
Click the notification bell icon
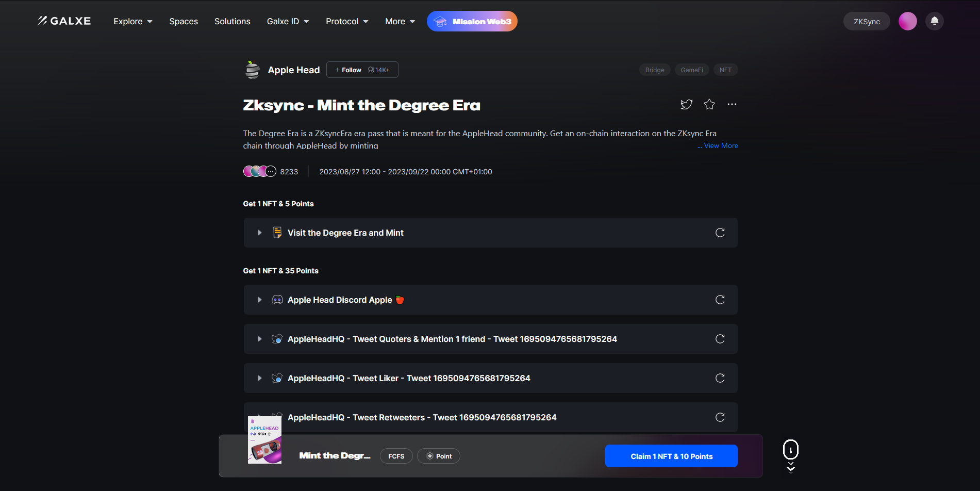pyautogui.click(x=934, y=21)
